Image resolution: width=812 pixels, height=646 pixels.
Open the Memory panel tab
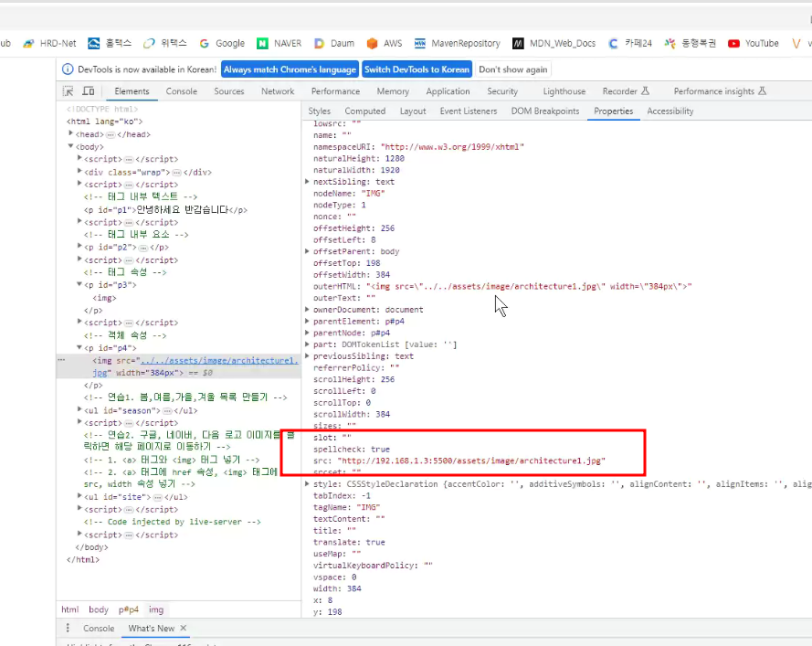393,91
